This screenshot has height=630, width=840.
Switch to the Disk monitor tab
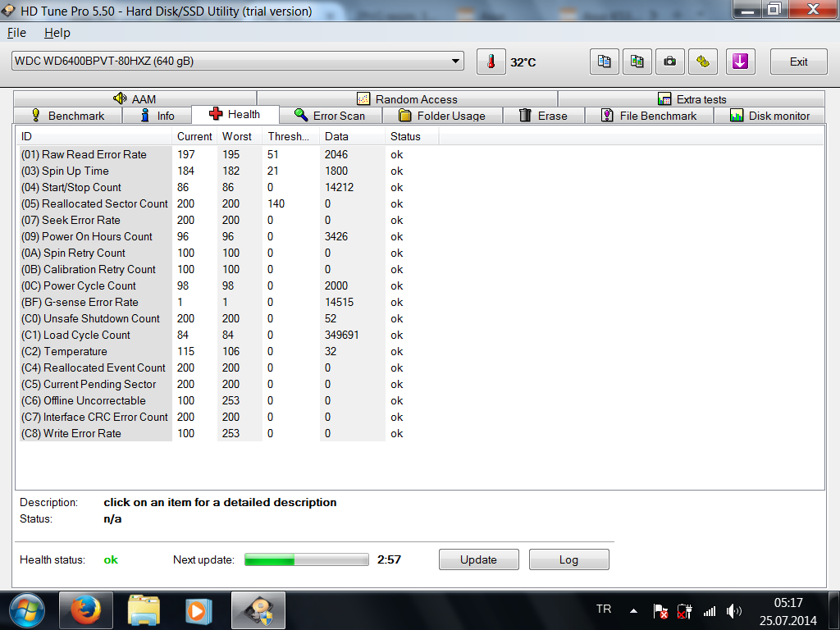[769, 116]
